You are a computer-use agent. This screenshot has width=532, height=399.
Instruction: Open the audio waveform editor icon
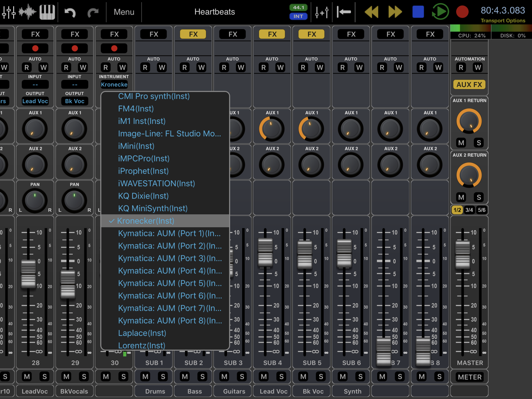tap(28, 12)
